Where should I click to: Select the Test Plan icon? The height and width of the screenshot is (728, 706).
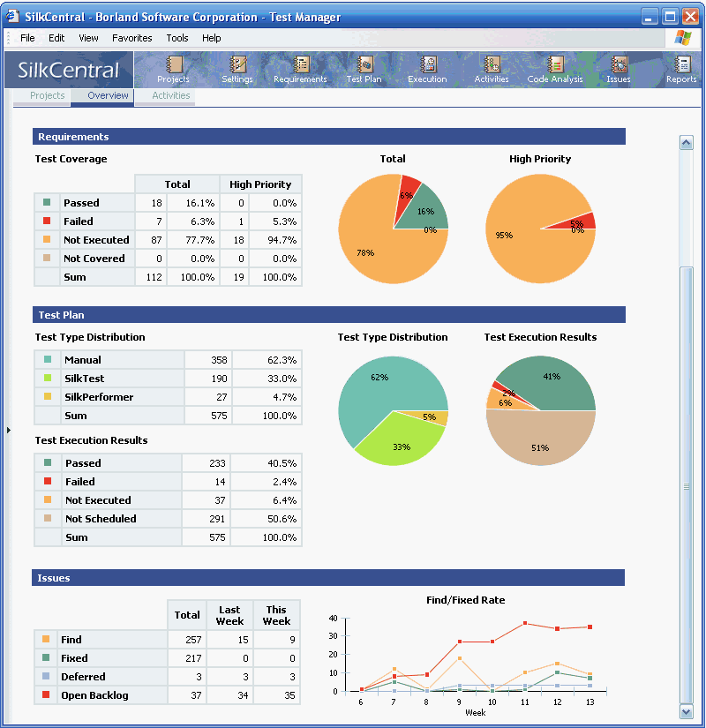(364, 65)
